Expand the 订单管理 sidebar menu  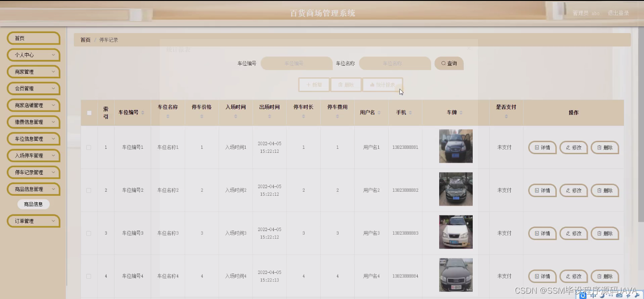(x=33, y=221)
